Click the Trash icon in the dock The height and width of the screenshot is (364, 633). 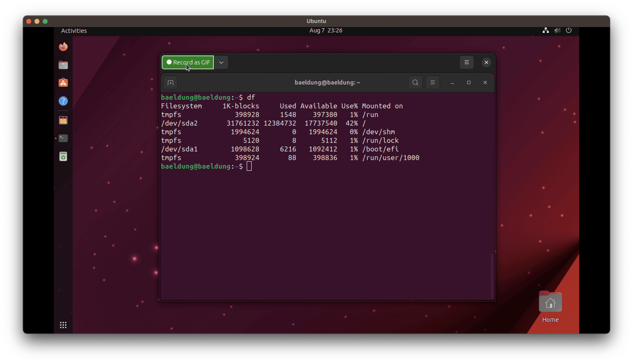[x=63, y=156]
